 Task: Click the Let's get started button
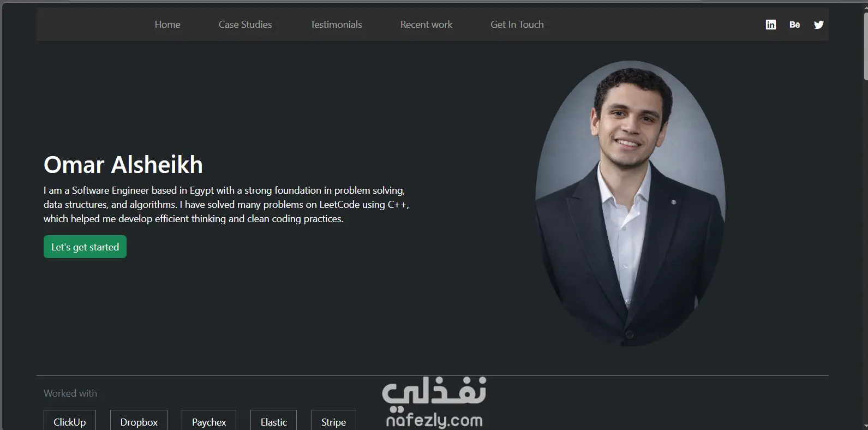[x=85, y=247]
